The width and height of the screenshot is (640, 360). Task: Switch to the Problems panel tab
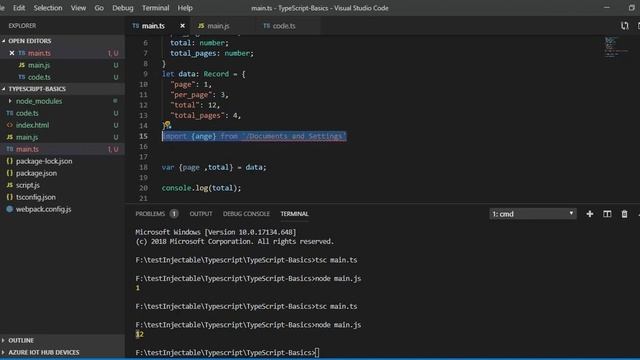(150, 214)
